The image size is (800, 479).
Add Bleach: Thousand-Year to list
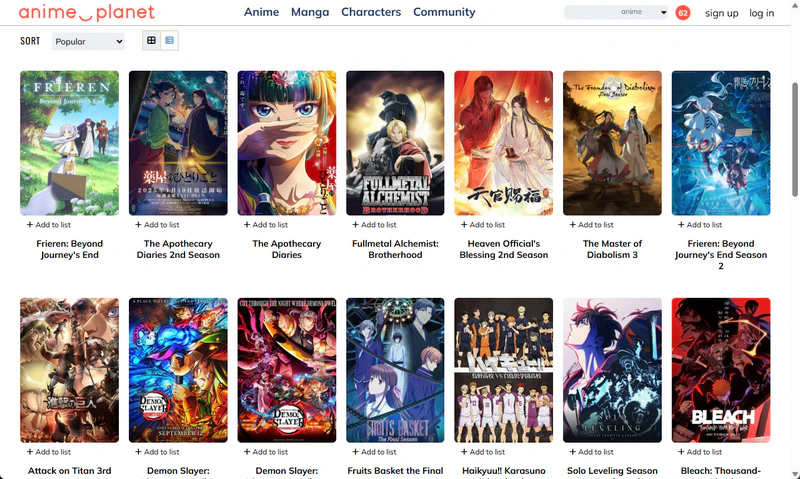tap(700, 451)
